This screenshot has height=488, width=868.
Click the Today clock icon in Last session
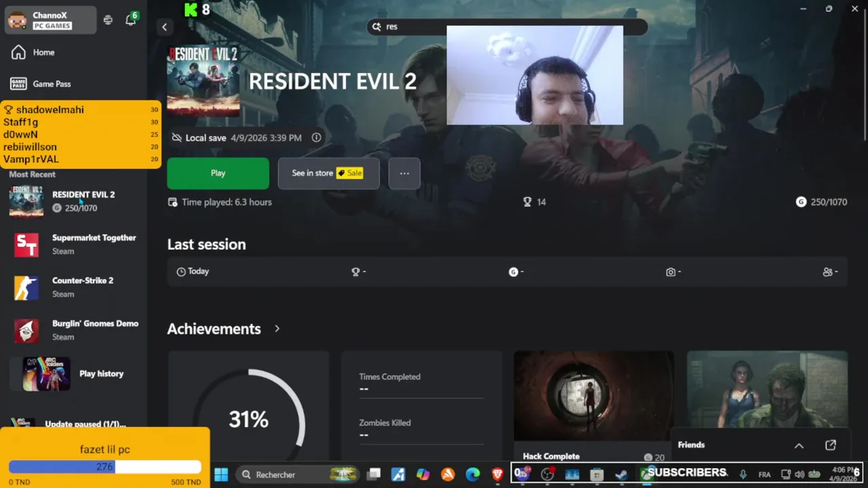pyautogui.click(x=181, y=272)
